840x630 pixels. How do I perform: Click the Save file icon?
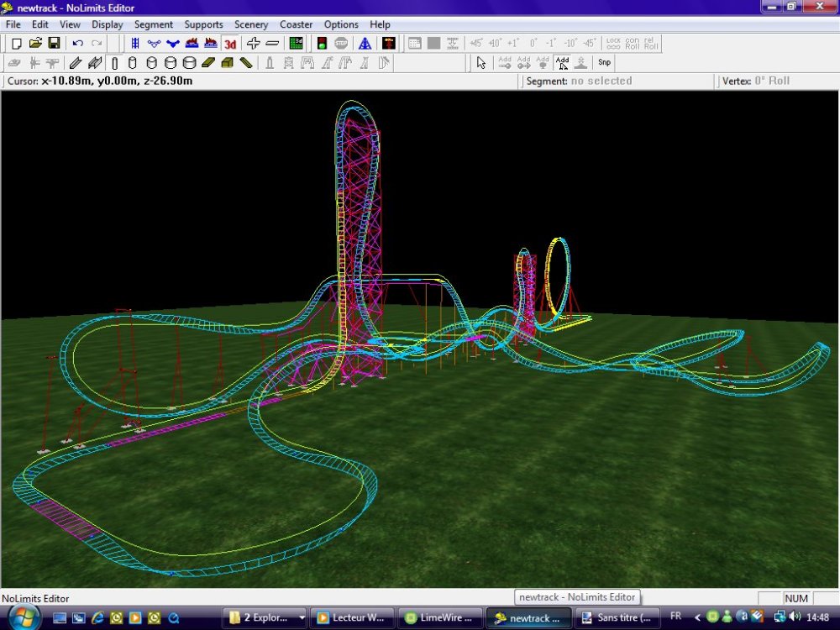(x=54, y=43)
